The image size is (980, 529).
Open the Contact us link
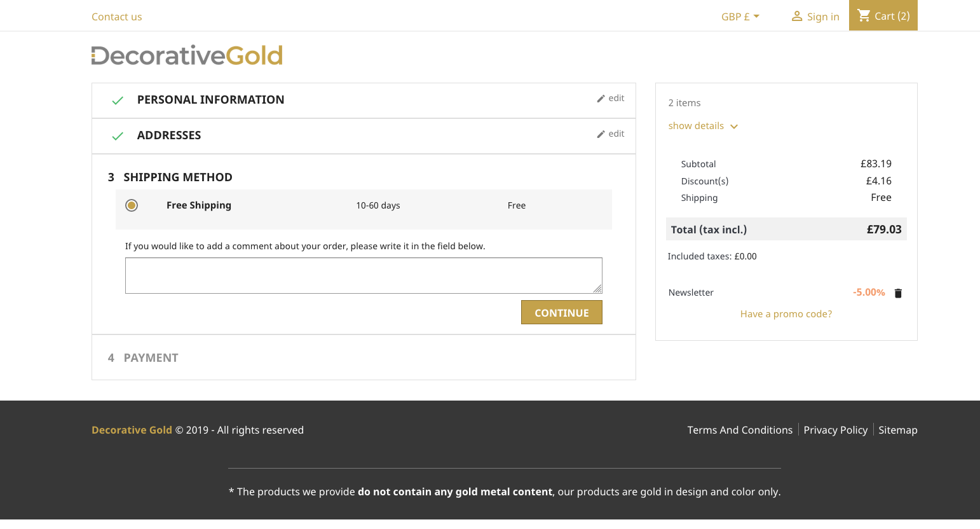point(117,17)
